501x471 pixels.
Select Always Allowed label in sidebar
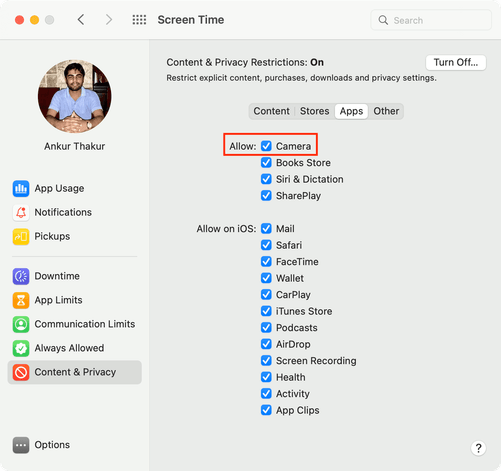69,348
